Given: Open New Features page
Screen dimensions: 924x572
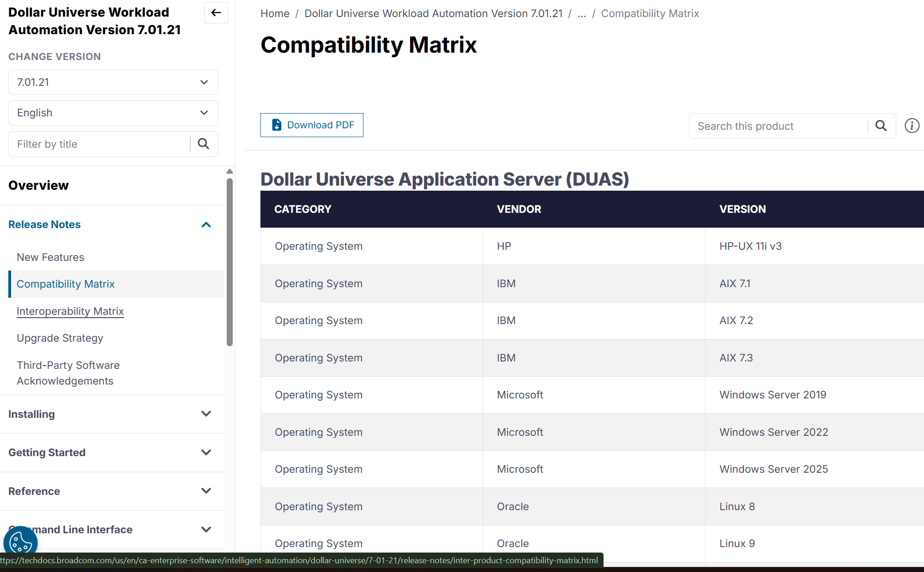Looking at the screenshot, I should tap(50, 257).
